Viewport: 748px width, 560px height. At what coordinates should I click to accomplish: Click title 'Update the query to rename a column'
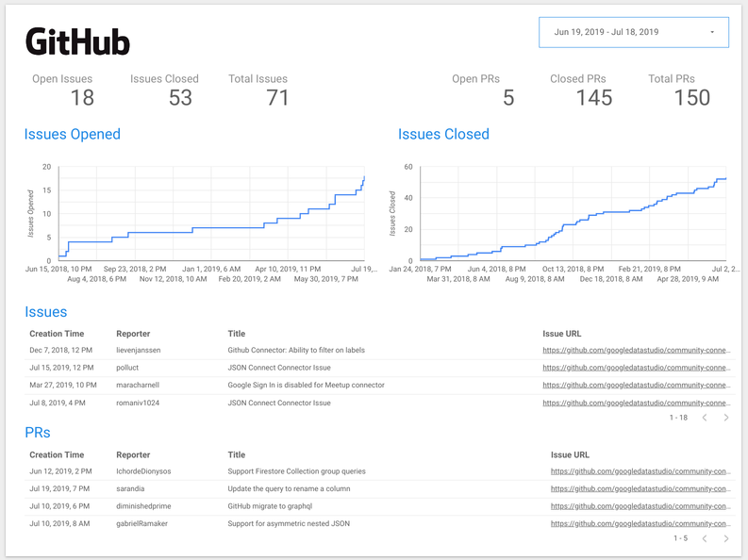[x=289, y=489]
